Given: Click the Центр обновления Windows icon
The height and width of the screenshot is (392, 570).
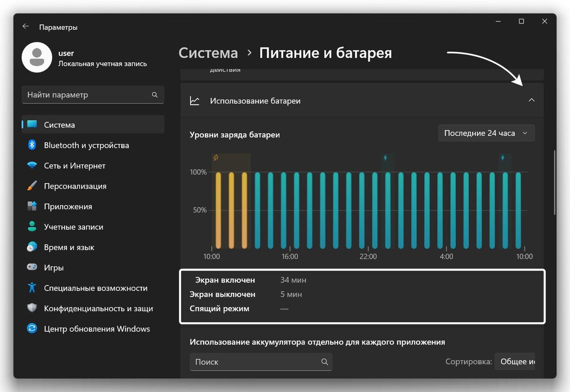Looking at the screenshot, I should 32,328.
